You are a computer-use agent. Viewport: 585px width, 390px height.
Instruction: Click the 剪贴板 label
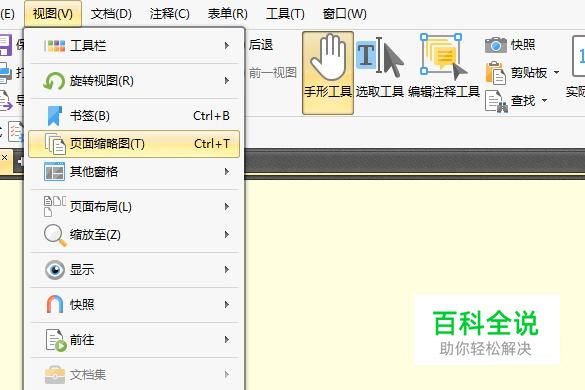coord(529,72)
